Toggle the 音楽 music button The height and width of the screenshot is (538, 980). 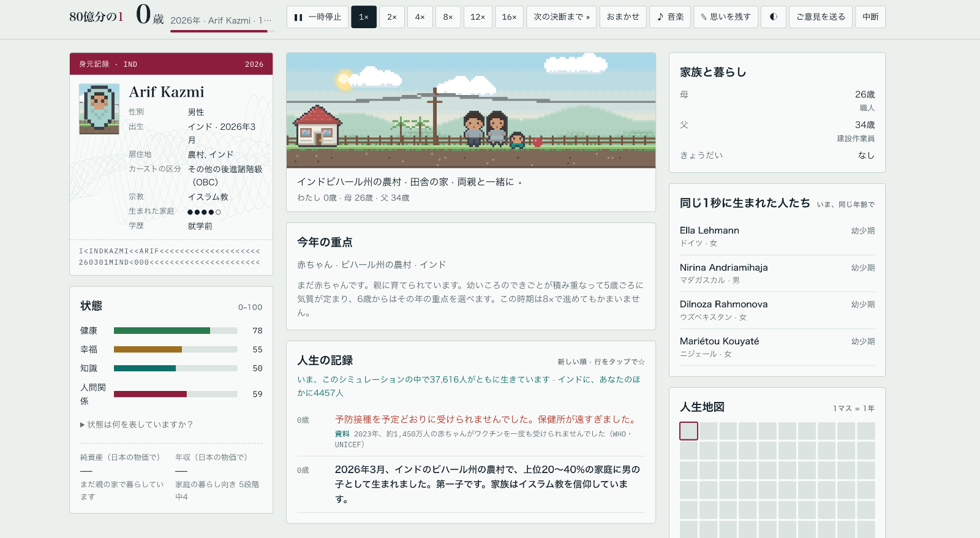(x=670, y=17)
